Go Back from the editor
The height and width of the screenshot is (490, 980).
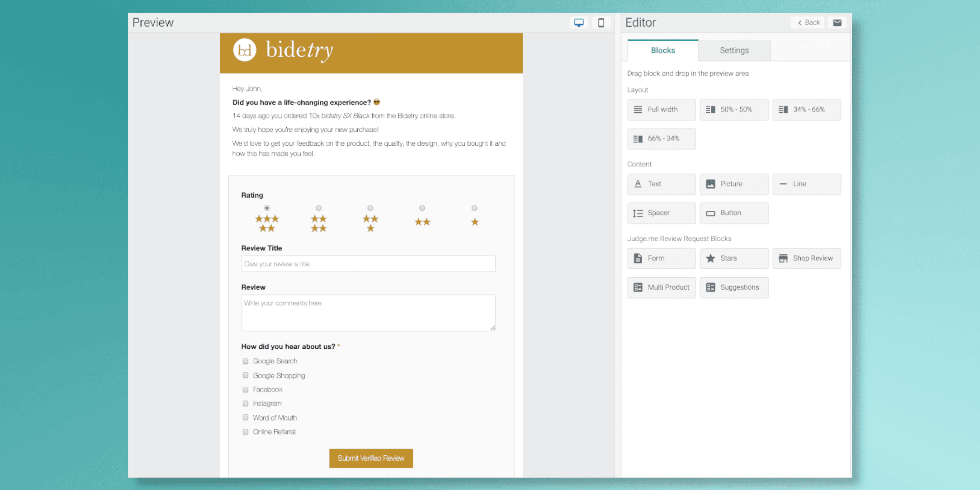pos(808,23)
